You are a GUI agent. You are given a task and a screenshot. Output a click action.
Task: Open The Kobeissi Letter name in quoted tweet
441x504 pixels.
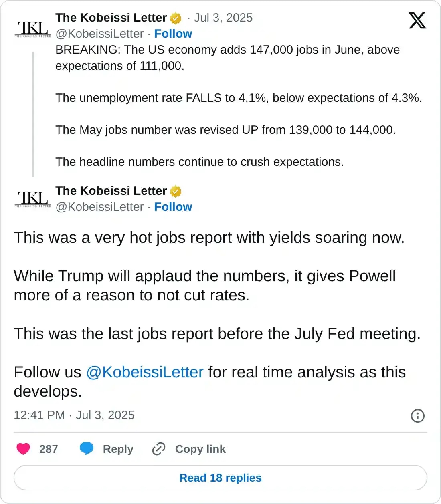pyautogui.click(x=111, y=18)
